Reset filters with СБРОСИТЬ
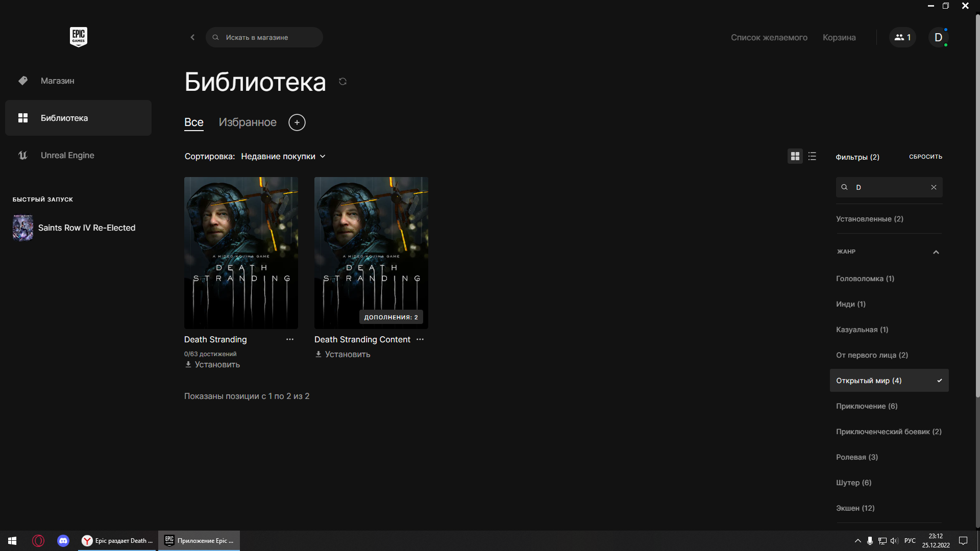 click(925, 157)
